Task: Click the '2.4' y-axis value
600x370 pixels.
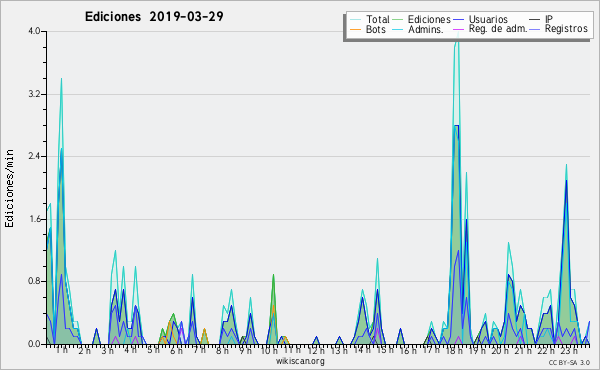Action: coord(34,156)
